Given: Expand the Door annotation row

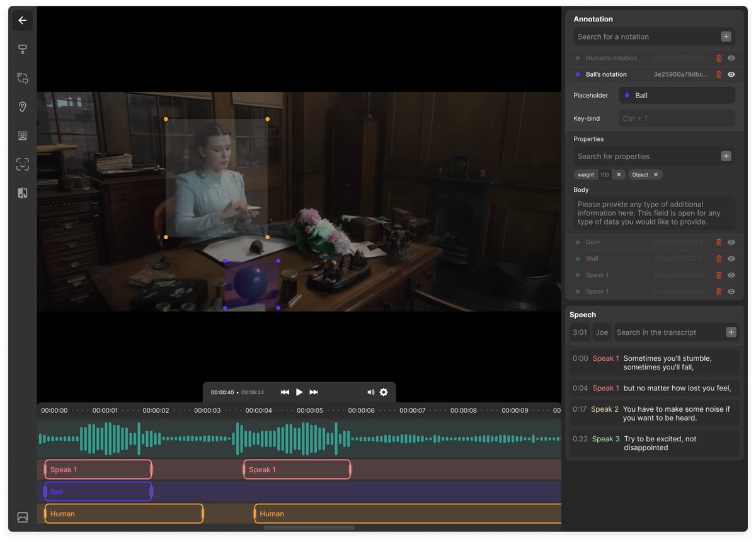Looking at the screenshot, I should [655, 242].
